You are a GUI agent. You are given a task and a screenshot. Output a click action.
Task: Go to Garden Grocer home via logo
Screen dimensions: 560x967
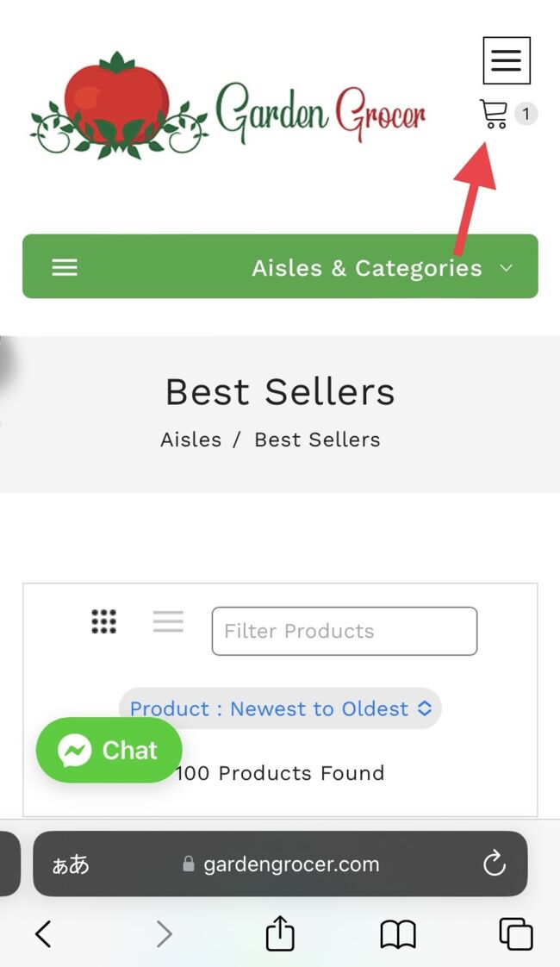pos(228,108)
